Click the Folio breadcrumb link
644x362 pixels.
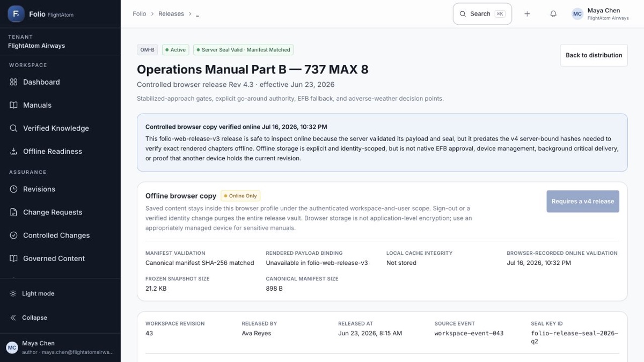point(140,14)
